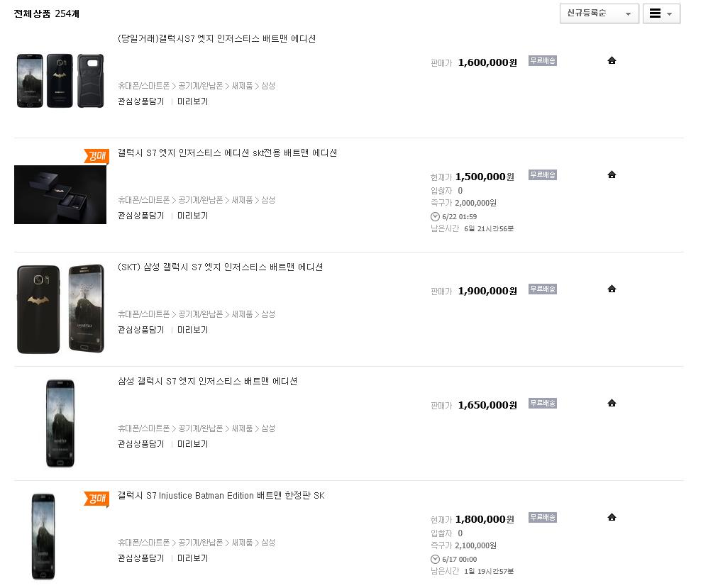This screenshot has width=713, height=588.
Task: Open the 신규등록순 sort dropdown
Action: click(599, 13)
